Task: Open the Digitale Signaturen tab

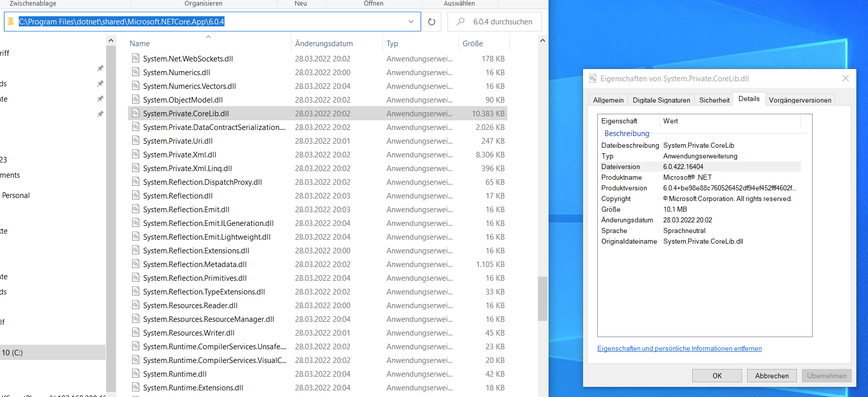Action: pyautogui.click(x=661, y=100)
